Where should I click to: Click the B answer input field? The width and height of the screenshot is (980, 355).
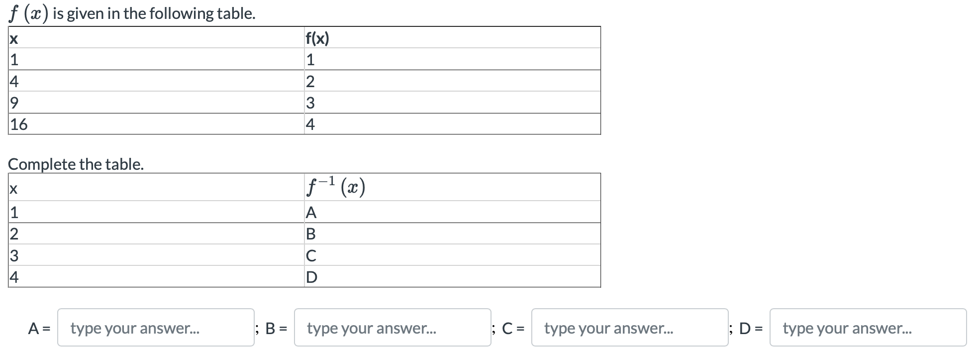(392, 328)
